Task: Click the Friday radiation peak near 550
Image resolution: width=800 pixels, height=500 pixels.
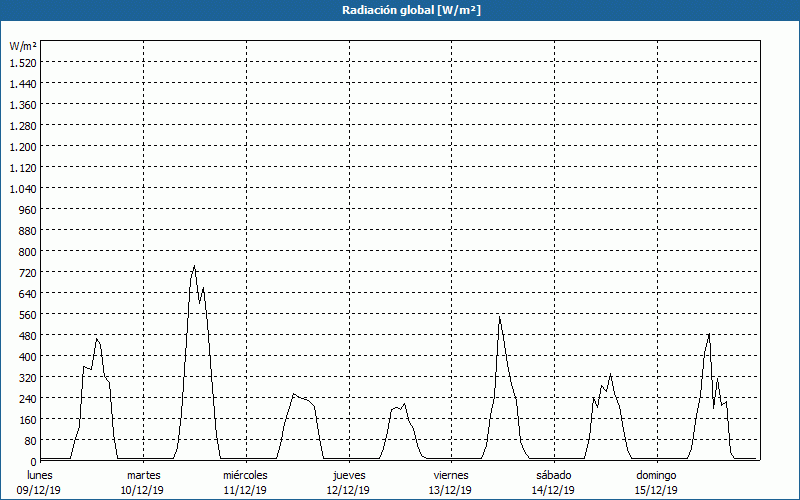Action: point(499,317)
